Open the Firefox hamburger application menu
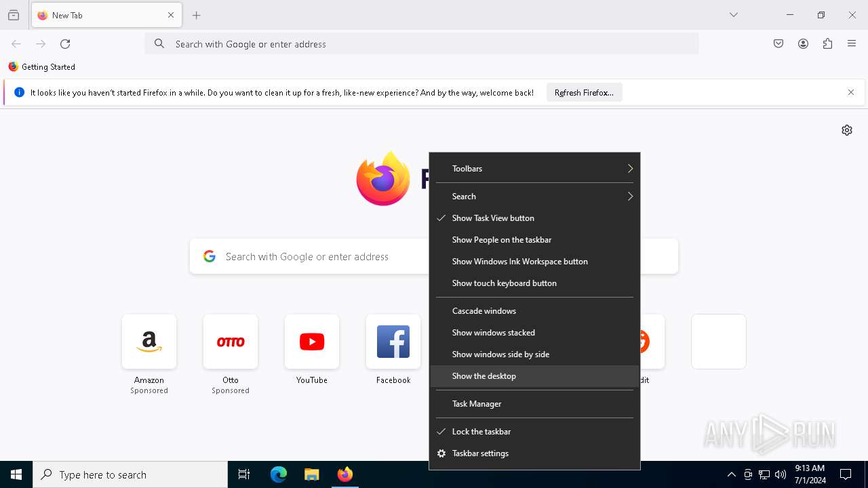This screenshot has width=868, height=488. pos(852,44)
